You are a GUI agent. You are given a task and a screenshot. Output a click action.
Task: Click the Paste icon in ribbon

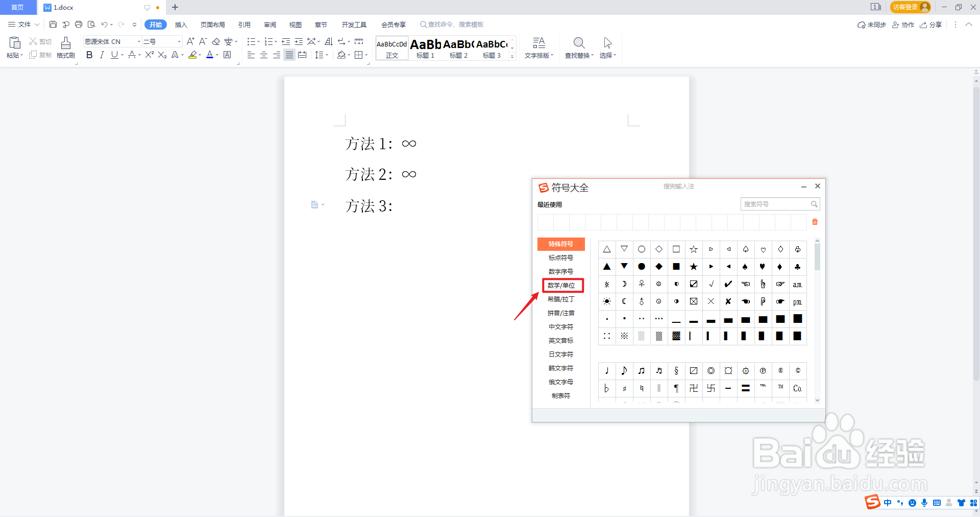14,43
